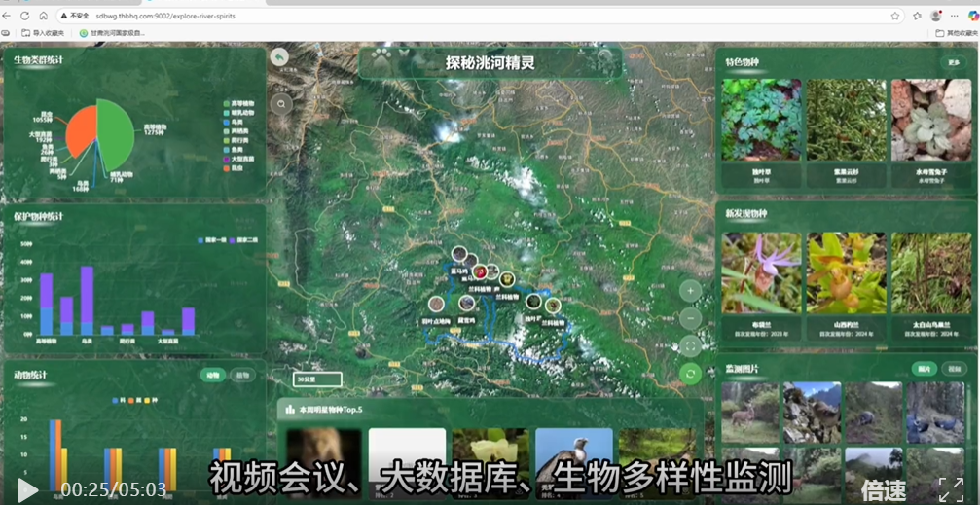Click the map search magnifier icon
This screenshot has height=505, width=980.
pos(281,102)
